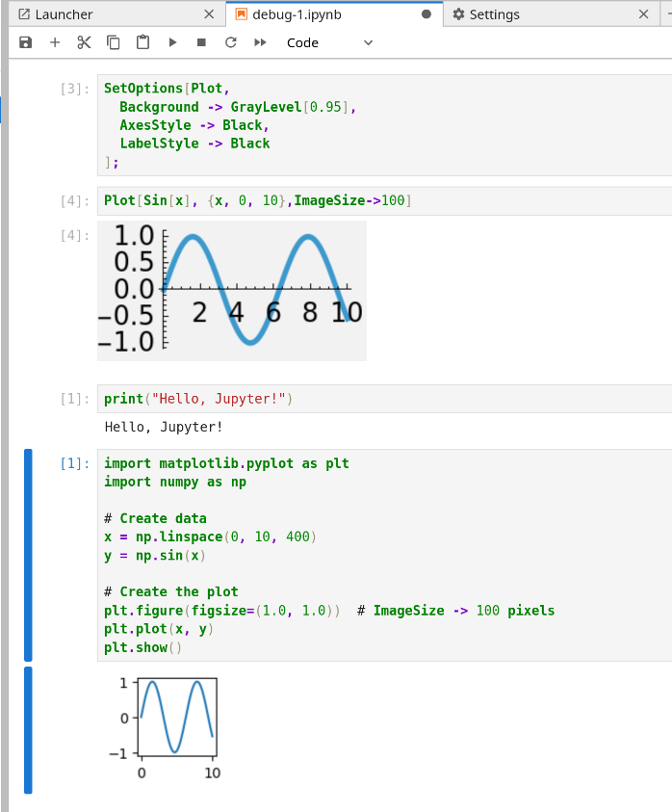This screenshot has width=672, height=812.
Task: Close the Launcher tab
Action: (x=208, y=14)
